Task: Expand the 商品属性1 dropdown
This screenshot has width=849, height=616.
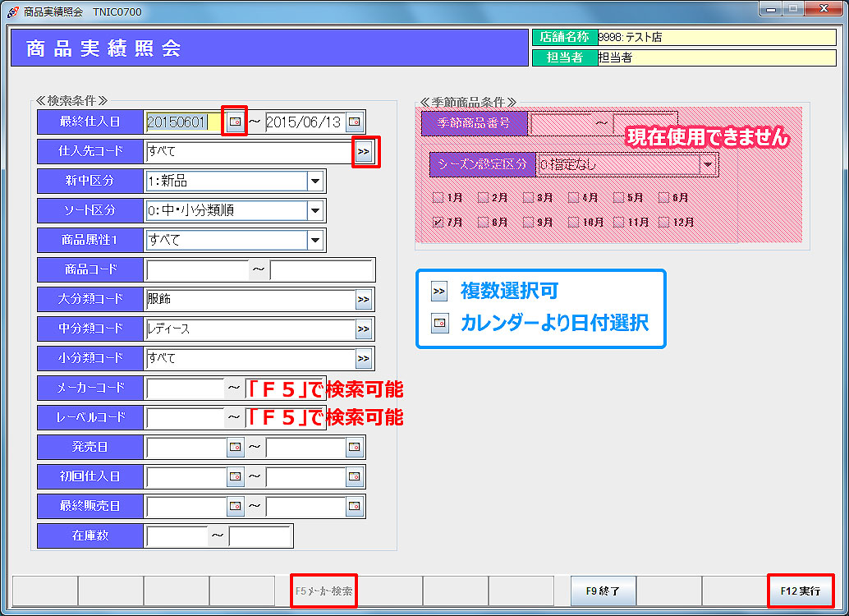Action: pos(314,240)
